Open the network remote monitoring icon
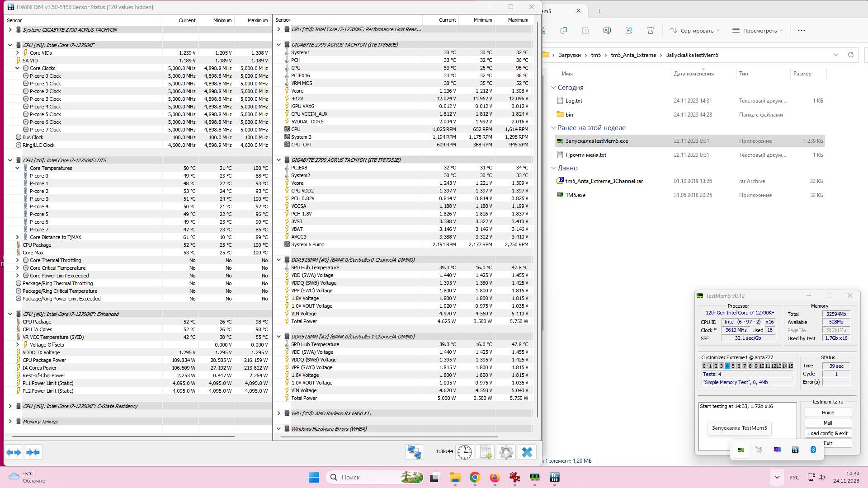The image size is (868, 488). click(414, 452)
